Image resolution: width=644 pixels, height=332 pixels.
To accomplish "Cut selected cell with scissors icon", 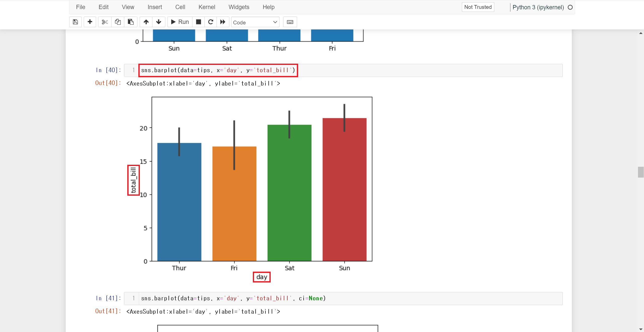I will click(x=105, y=22).
